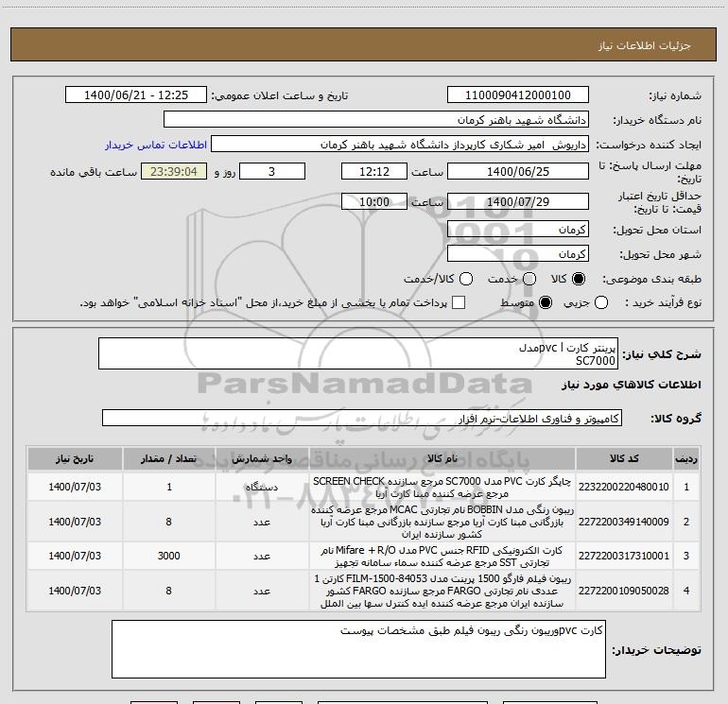Click the استان محل تحویل field کرمان
Screen dimensions: 728x704
tap(518, 230)
